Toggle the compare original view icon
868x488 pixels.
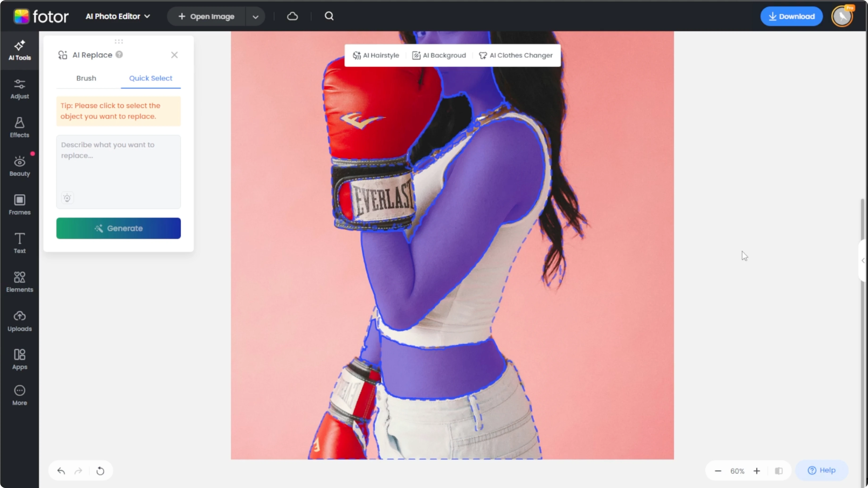click(x=778, y=471)
